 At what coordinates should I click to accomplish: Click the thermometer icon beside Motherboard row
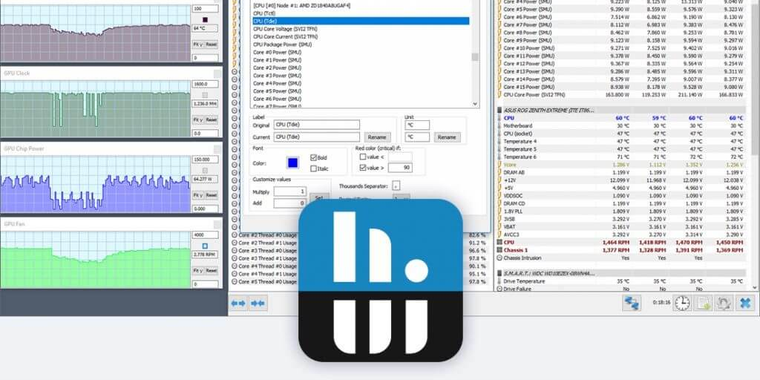coord(500,126)
